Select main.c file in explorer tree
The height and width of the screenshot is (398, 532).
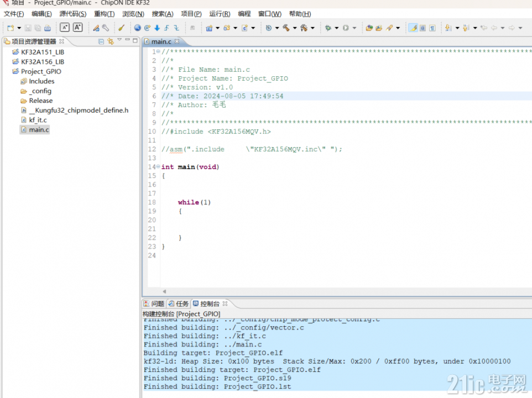tap(35, 130)
